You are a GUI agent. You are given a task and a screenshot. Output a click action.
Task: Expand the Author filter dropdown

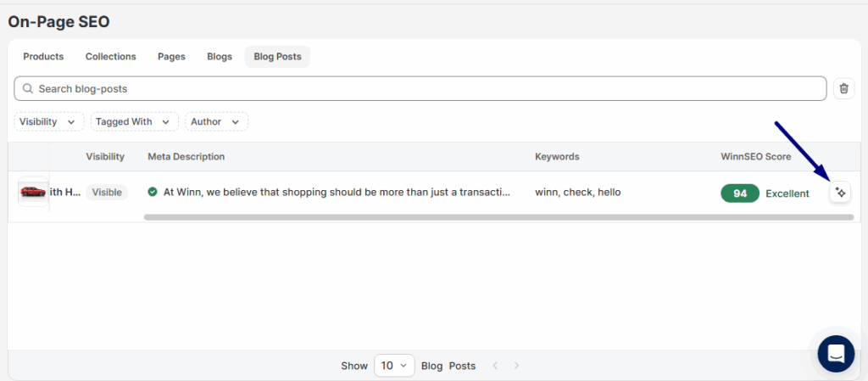click(216, 121)
